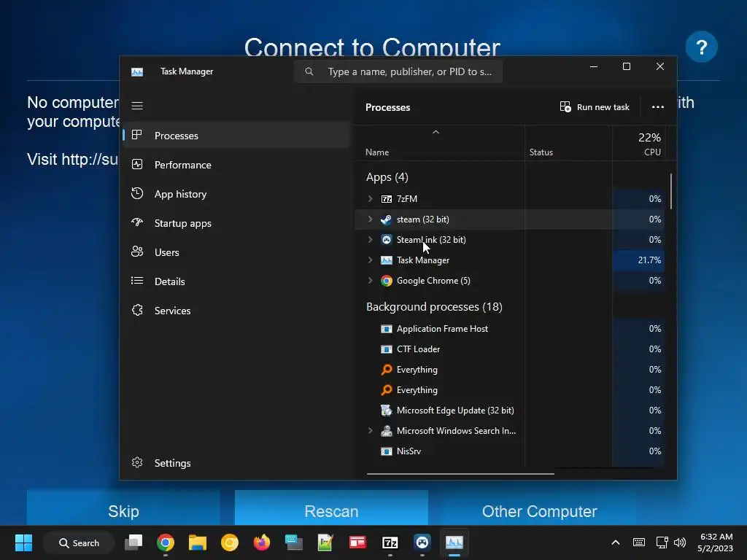Click the vertical scrollbar of the process list
The image size is (747, 560).
pos(671,192)
